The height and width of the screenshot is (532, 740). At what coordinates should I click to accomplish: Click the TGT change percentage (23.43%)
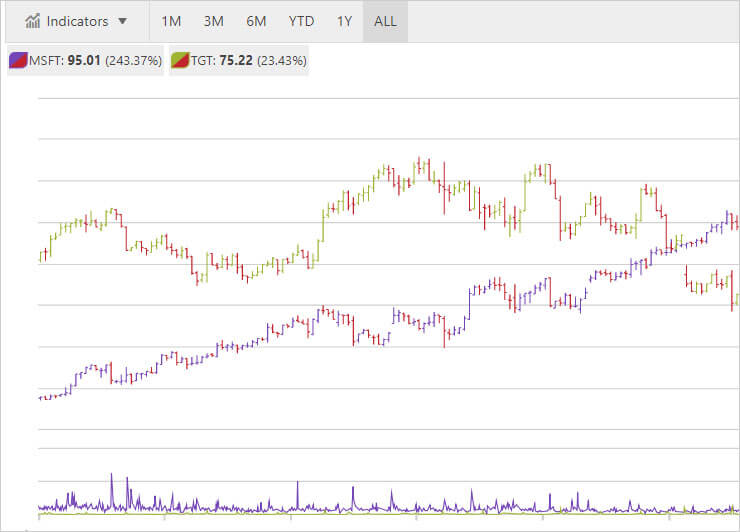point(281,60)
